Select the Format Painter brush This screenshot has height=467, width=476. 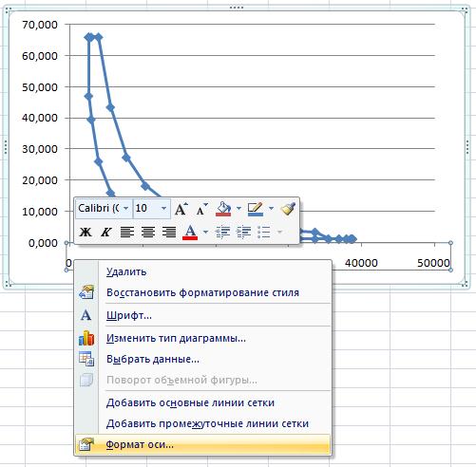coord(288,209)
